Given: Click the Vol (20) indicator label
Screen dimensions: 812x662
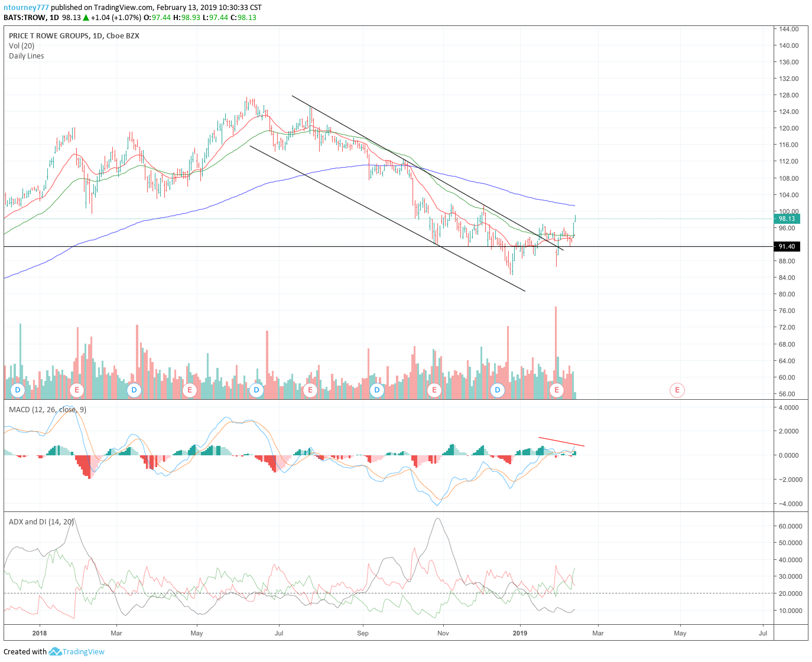Looking at the screenshot, I should [22, 45].
